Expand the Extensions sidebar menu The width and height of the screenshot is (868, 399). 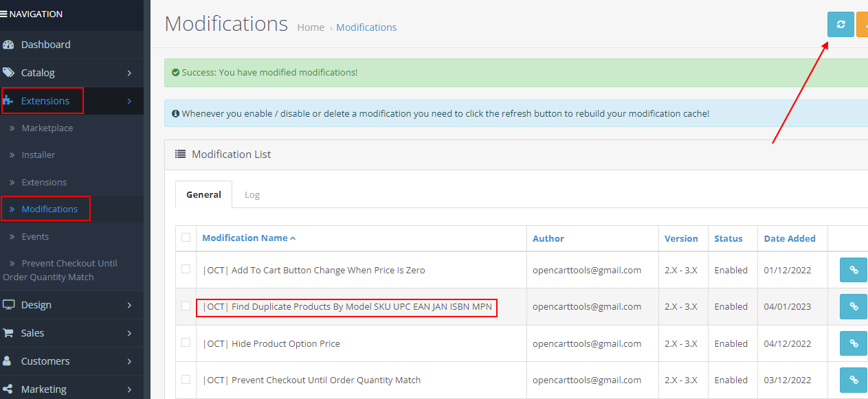pos(42,100)
